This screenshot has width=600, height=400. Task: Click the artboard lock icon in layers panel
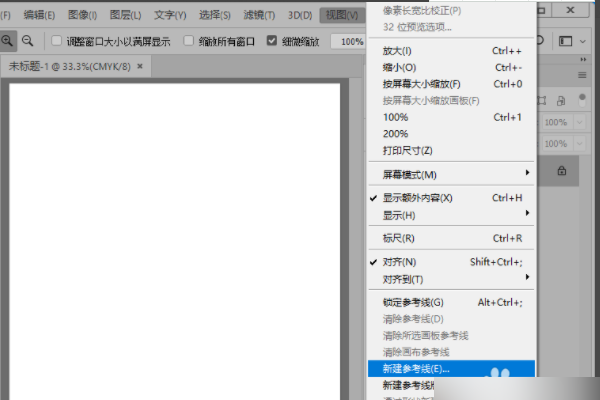tap(542, 101)
